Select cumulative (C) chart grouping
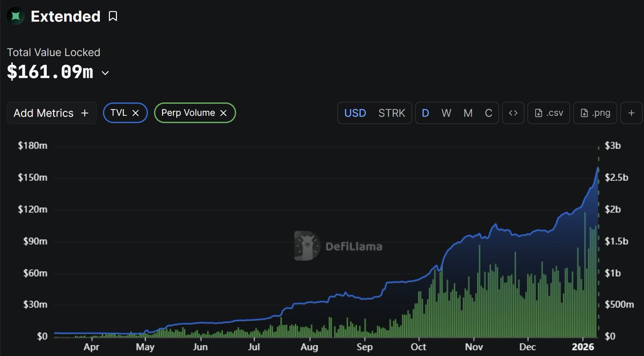The image size is (644, 356). [488, 113]
